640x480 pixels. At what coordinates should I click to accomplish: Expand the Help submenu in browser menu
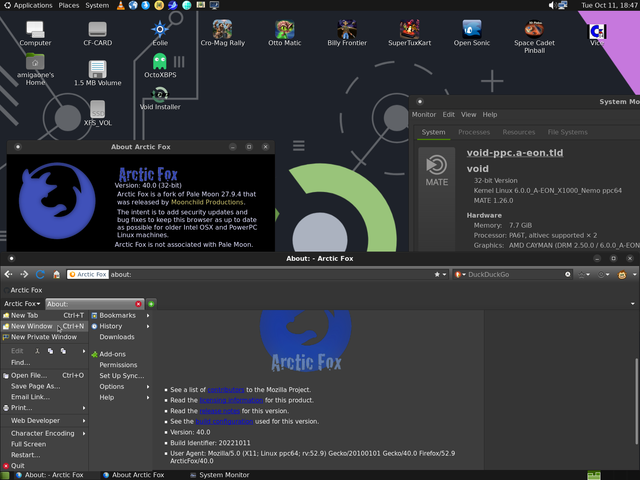click(x=121, y=397)
